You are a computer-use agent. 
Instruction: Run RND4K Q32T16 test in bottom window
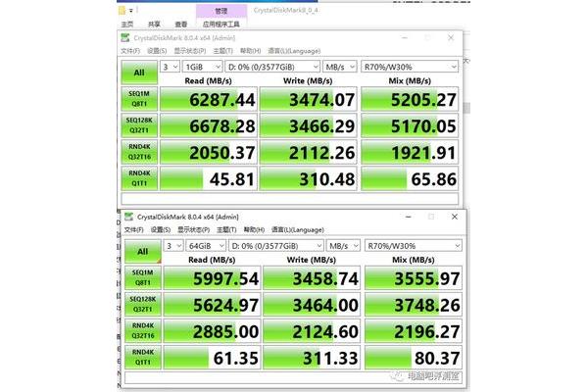coord(143,330)
